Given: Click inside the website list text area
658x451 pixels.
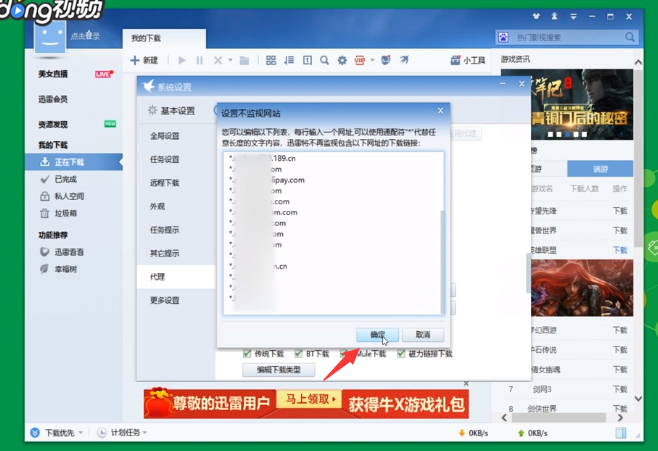Looking at the screenshot, I should (332, 233).
